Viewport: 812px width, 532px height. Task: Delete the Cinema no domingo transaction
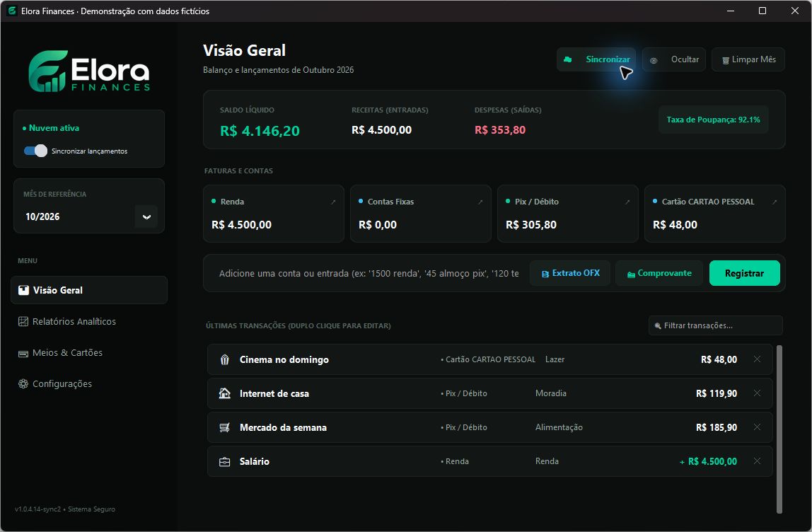(757, 359)
